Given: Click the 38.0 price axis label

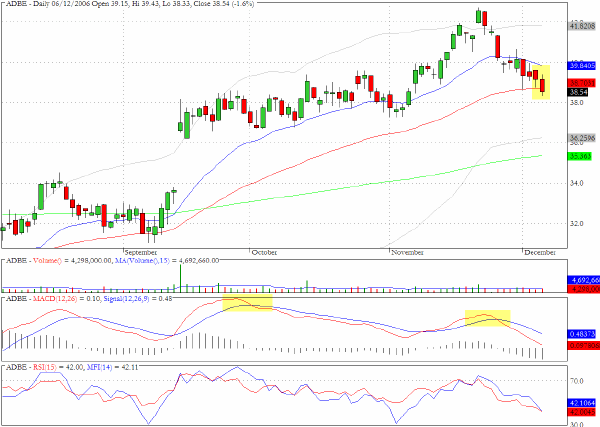Looking at the screenshot, I should 576,102.
